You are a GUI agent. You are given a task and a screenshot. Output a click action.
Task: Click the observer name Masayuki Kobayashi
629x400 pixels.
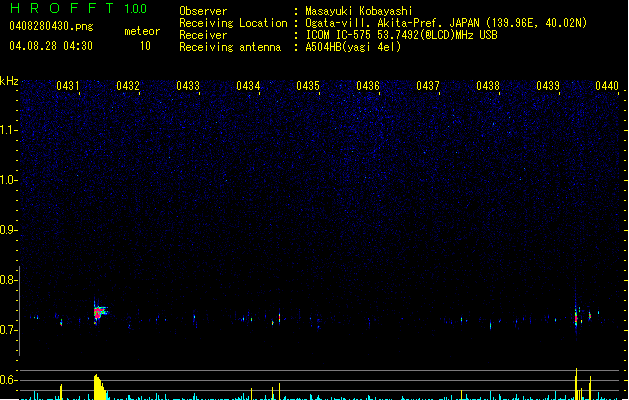[x=359, y=11]
